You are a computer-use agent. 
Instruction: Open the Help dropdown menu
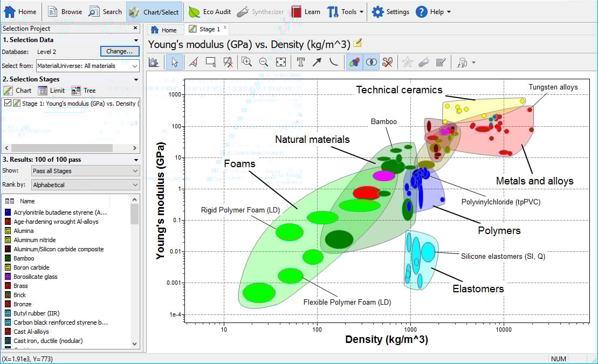point(433,12)
